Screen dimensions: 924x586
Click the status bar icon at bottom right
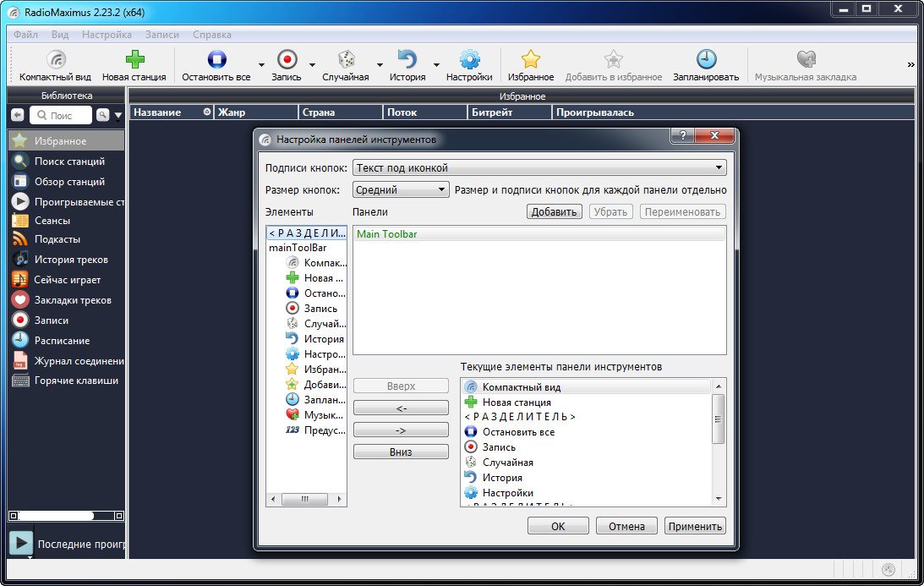[888, 569]
